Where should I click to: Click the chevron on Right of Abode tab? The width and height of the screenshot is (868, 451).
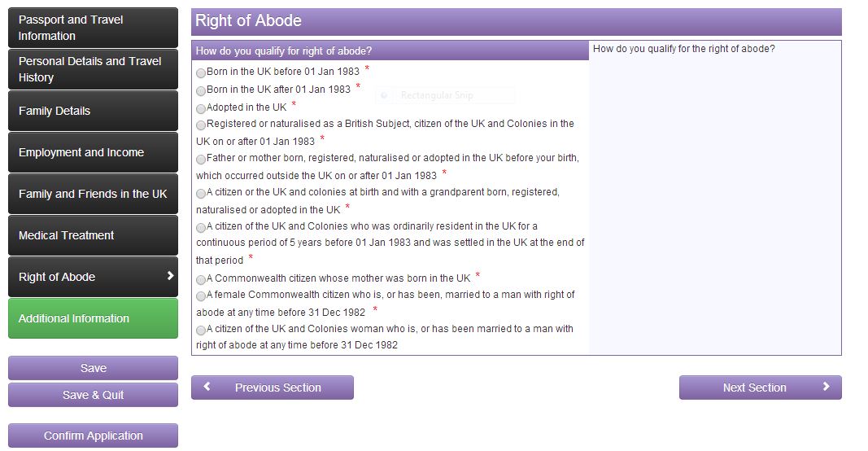(170, 276)
